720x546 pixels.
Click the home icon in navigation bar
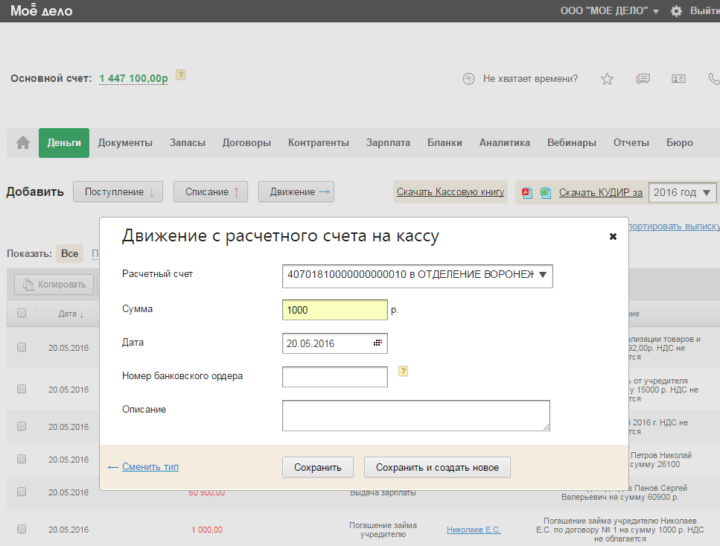pos(23,143)
